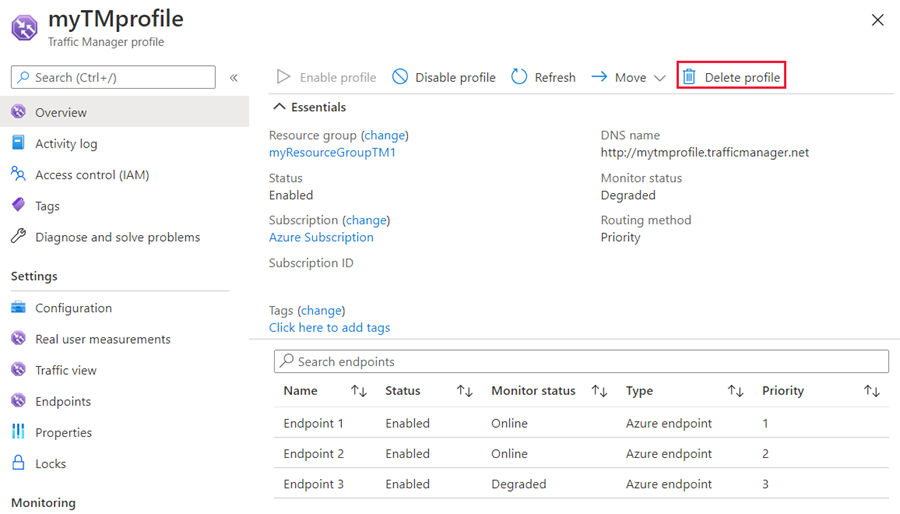Select the Endpoint 1 row name
The height and width of the screenshot is (514, 900).
tap(313, 423)
